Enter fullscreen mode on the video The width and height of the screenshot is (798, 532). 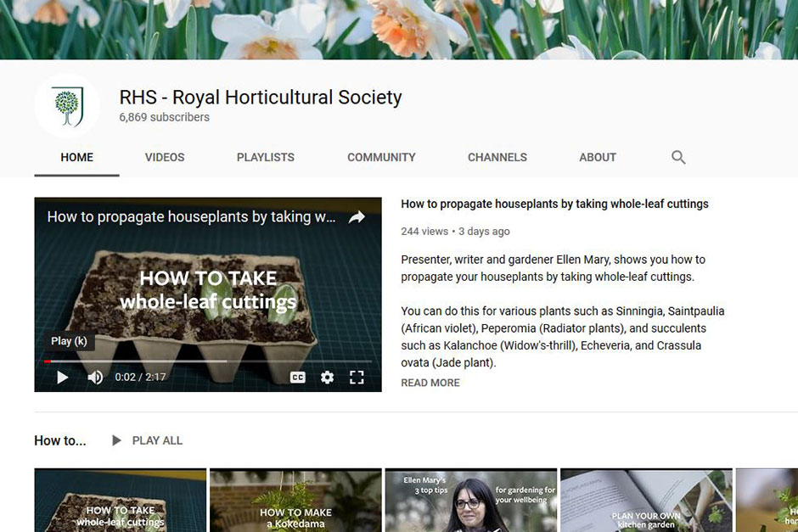pos(357,377)
